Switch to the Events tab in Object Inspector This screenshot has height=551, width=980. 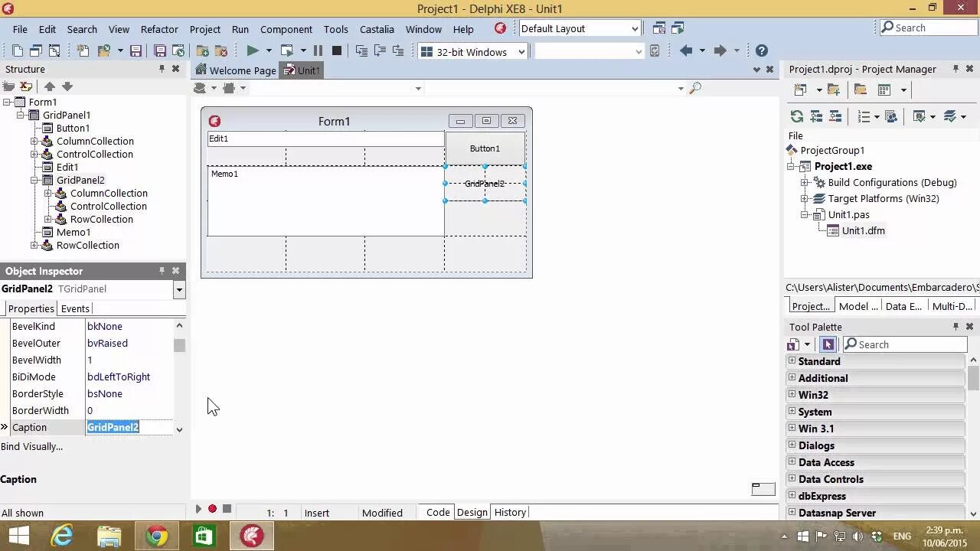coord(75,308)
